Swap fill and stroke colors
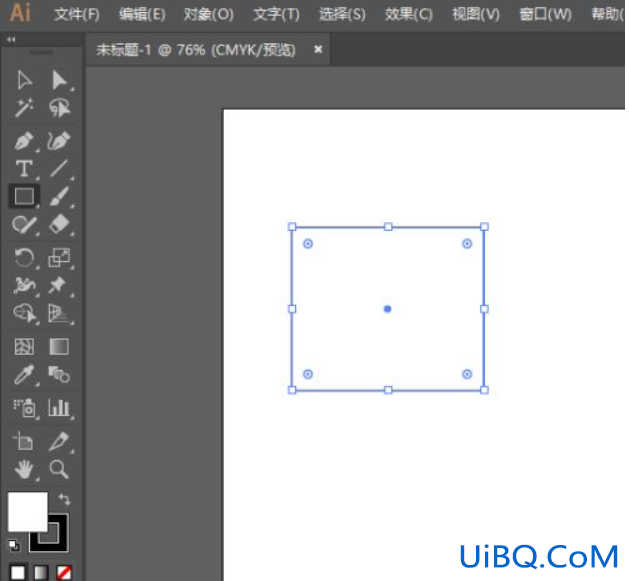Viewport: 629px width, 581px height. [x=64, y=499]
